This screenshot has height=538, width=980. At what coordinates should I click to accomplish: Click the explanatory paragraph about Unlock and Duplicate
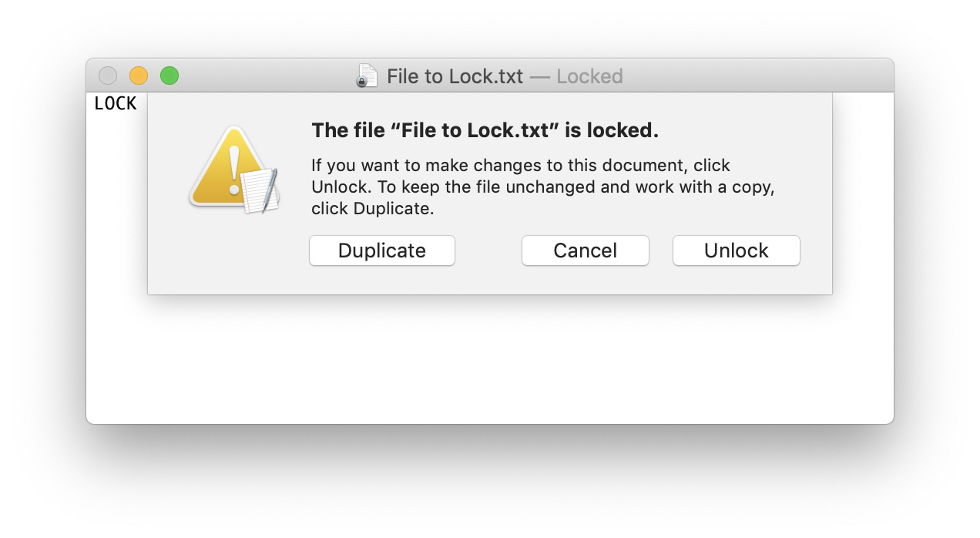(x=542, y=187)
